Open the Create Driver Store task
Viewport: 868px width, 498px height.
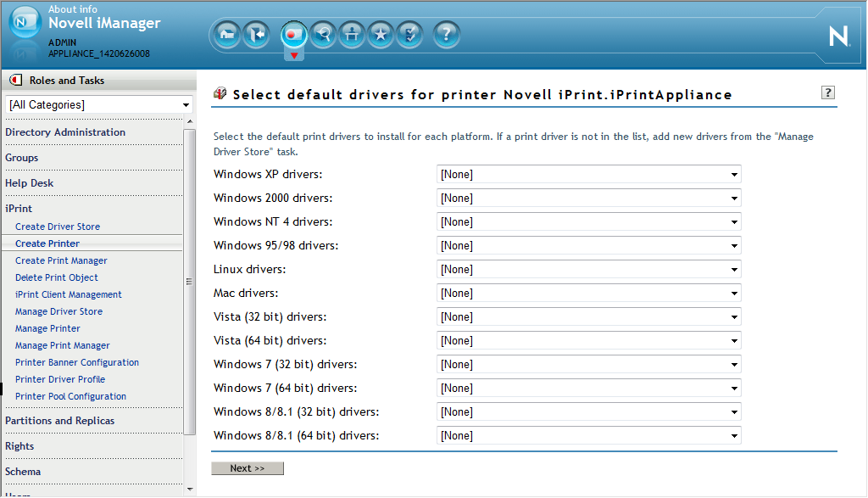click(x=58, y=227)
